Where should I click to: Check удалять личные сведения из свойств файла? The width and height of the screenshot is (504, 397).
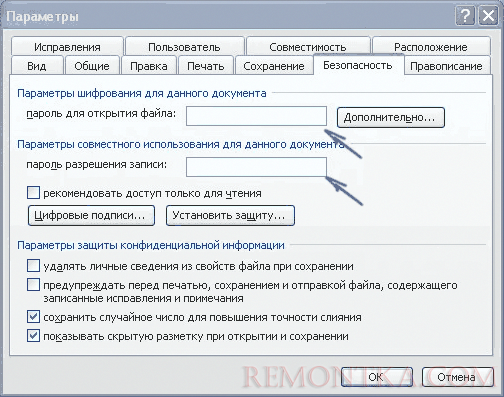(33, 266)
